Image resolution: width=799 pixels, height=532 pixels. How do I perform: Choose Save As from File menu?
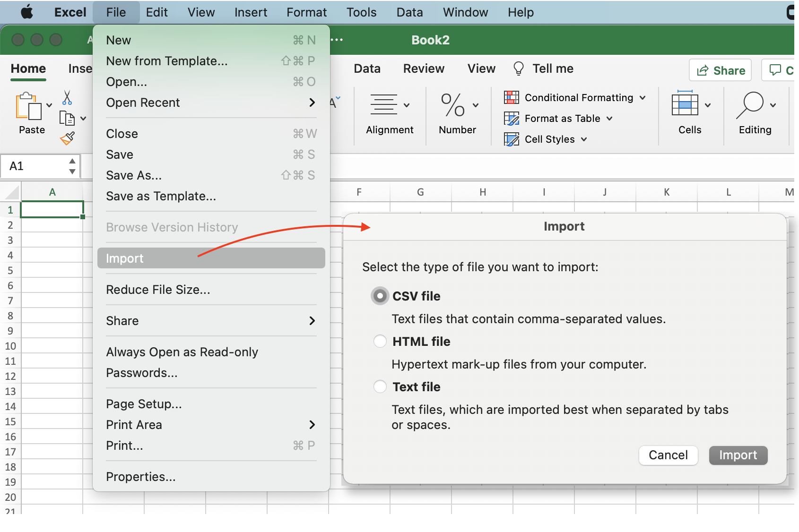point(134,175)
